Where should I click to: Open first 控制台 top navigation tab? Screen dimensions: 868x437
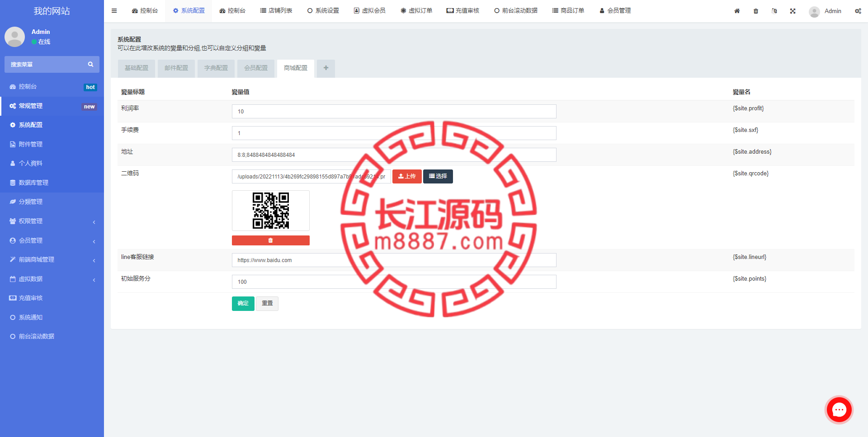tap(145, 11)
